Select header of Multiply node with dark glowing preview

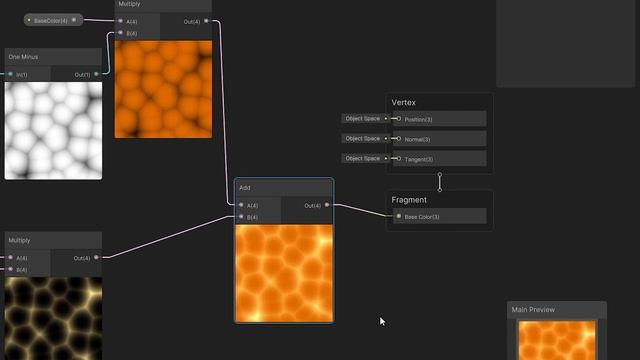pyautogui.click(x=53, y=240)
